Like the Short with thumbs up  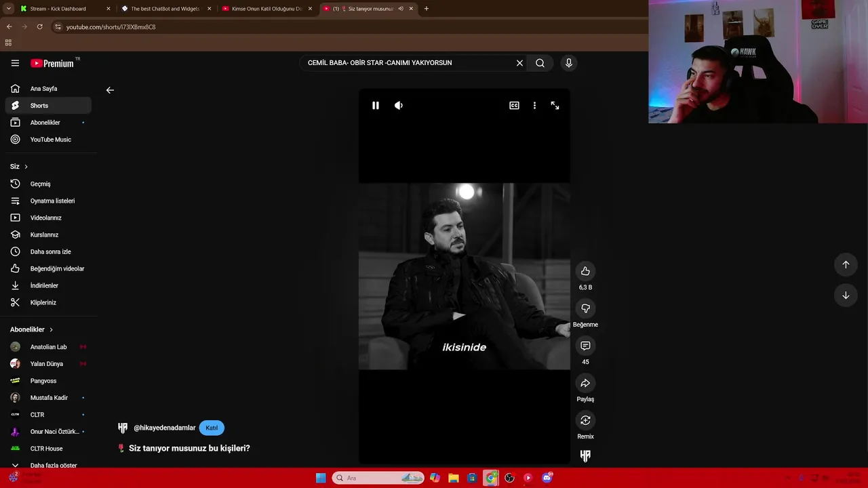point(585,271)
